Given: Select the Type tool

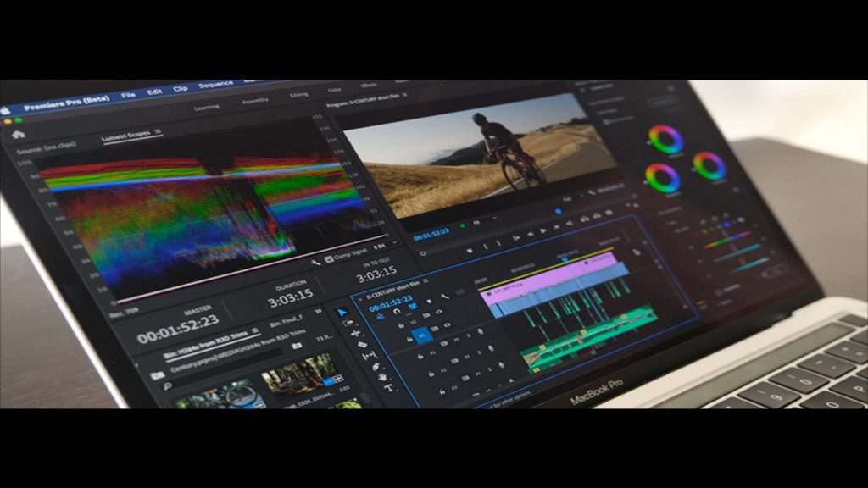Looking at the screenshot, I should (388, 388).
